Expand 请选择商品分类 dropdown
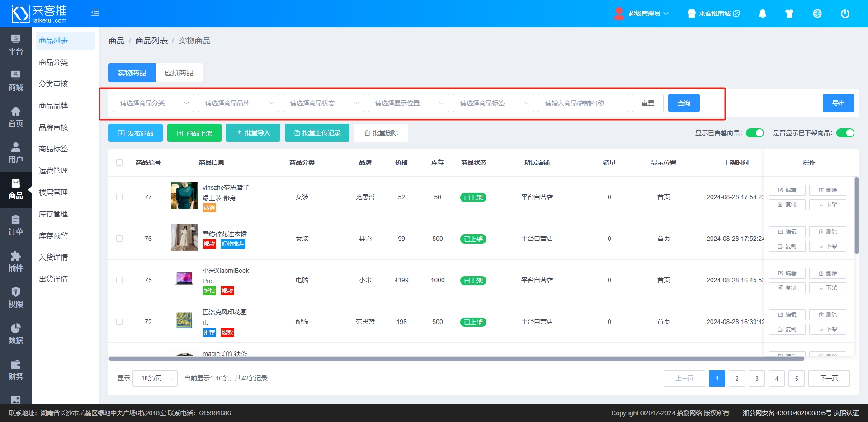The width and height of the screenshot is (868, 422). click(153, 103)
